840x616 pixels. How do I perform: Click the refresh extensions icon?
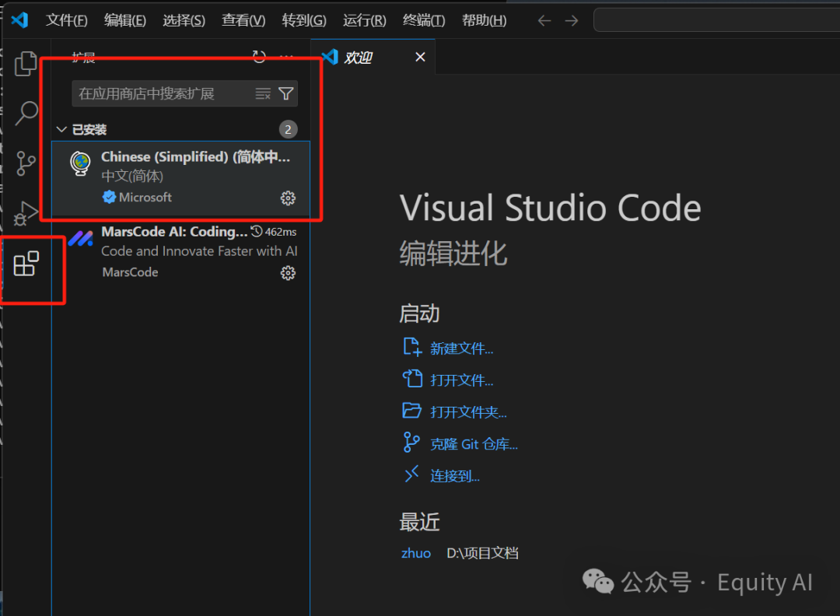click(259, 57)
